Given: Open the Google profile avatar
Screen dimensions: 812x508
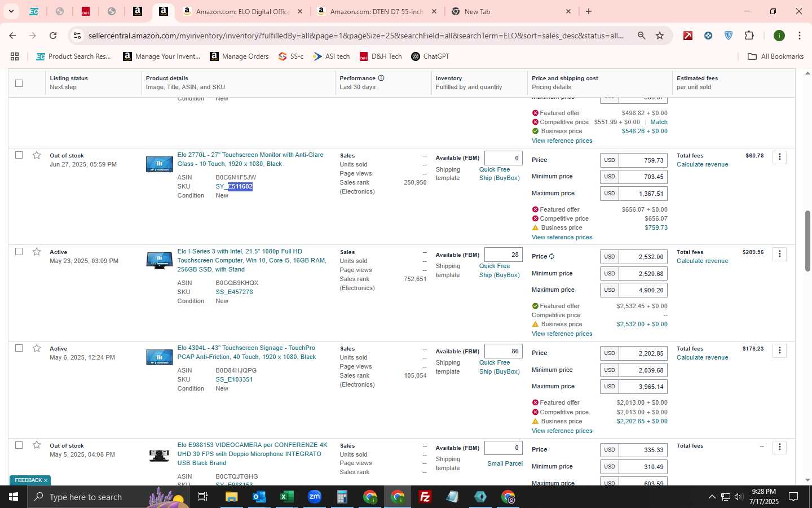Looking at the screenshot, I should tap(779, 36).
